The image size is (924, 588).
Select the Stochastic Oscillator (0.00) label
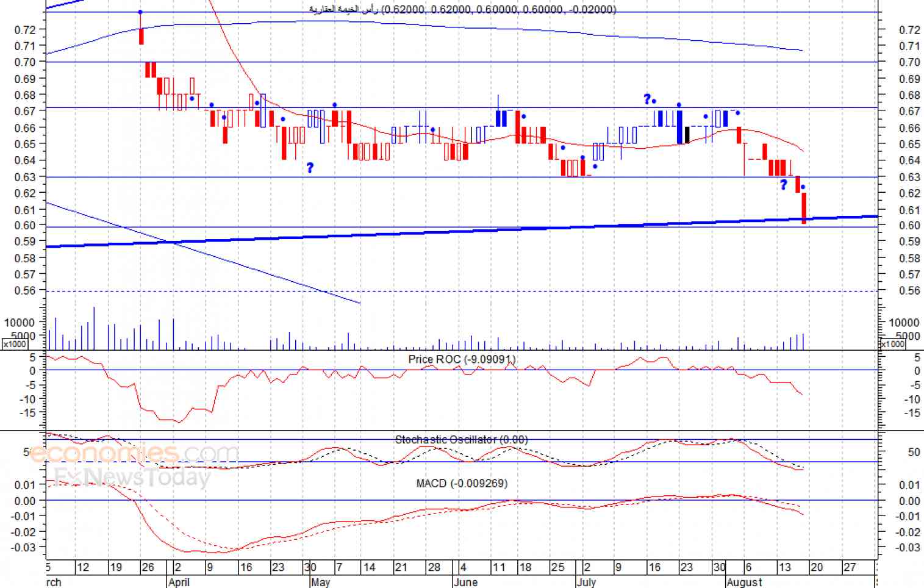pyautogui.click(x=461, y=439)
